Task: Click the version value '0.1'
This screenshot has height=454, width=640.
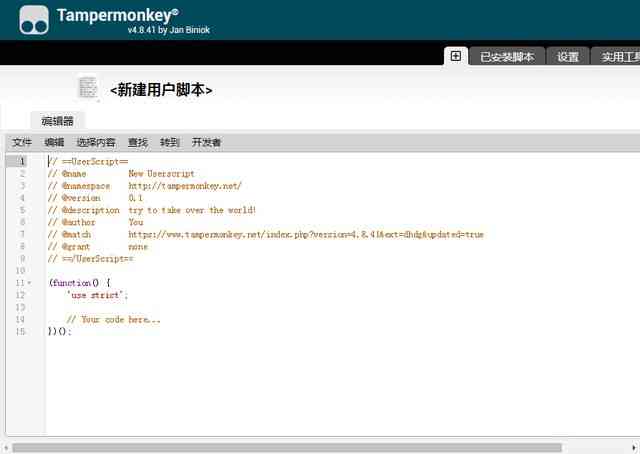Action: tap(136, 198)
